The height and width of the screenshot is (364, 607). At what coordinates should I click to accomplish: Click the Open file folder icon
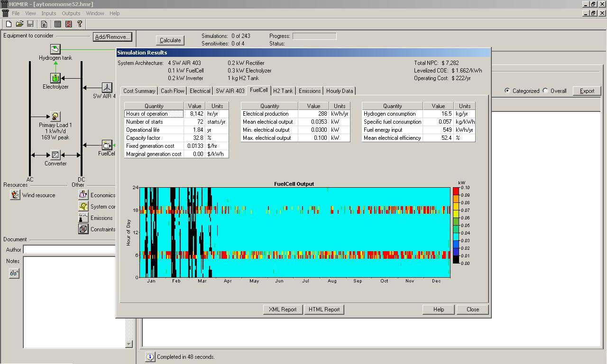(19, 24)
